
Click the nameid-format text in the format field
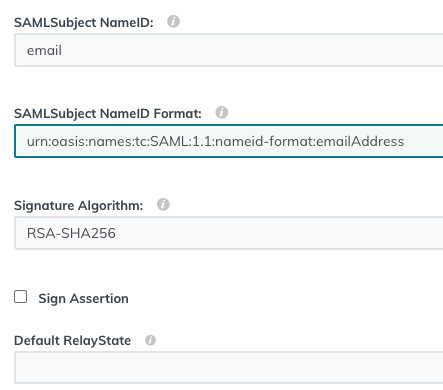263,141
